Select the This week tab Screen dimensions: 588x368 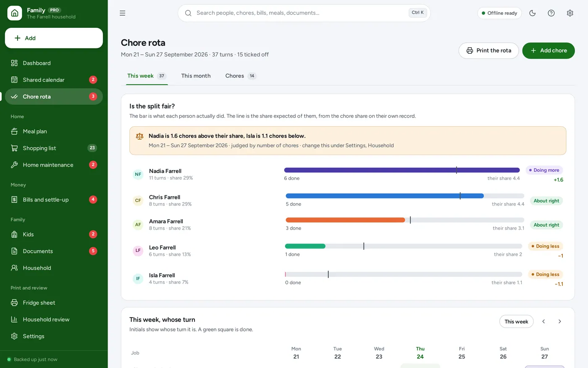[147, 76]
